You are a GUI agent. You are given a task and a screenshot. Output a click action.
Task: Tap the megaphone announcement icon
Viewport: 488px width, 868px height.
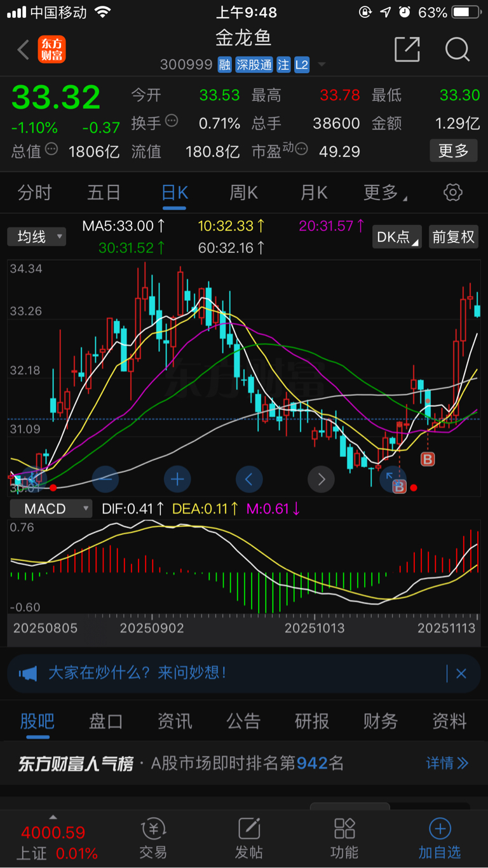(28, 674)
